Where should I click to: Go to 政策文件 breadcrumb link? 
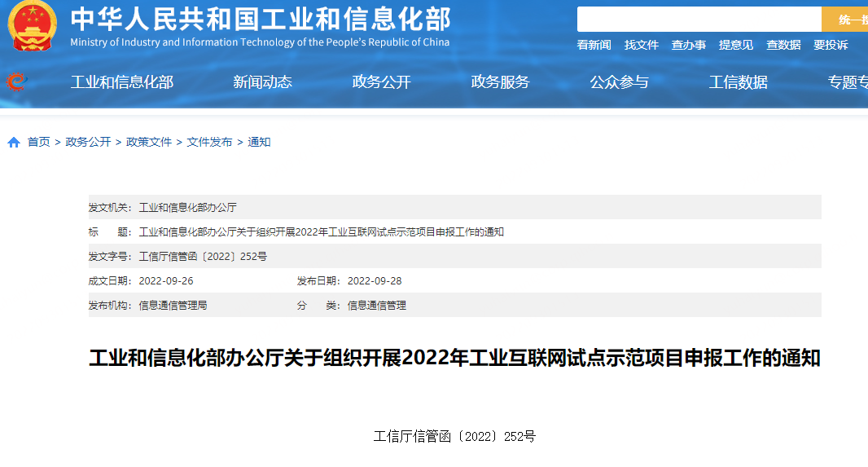(149, 143)
